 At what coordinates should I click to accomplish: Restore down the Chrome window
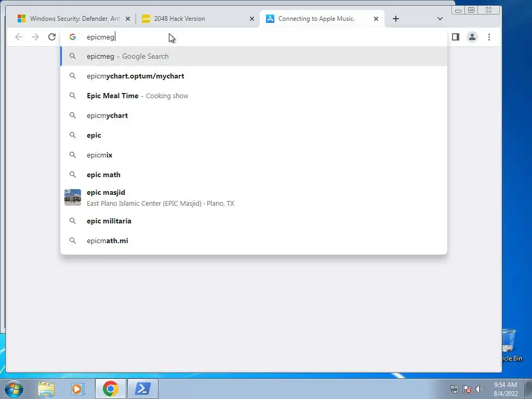(471, 10)
